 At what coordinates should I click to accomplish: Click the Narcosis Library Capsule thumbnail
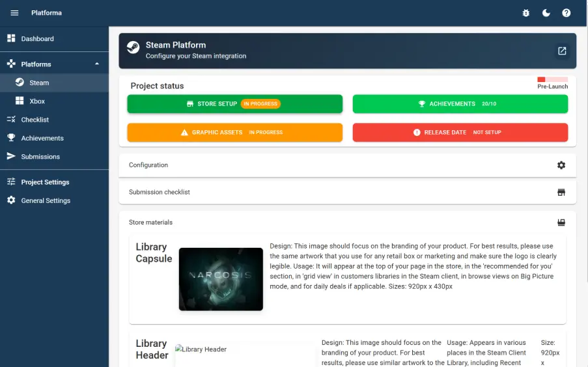[x=221, y=279]
